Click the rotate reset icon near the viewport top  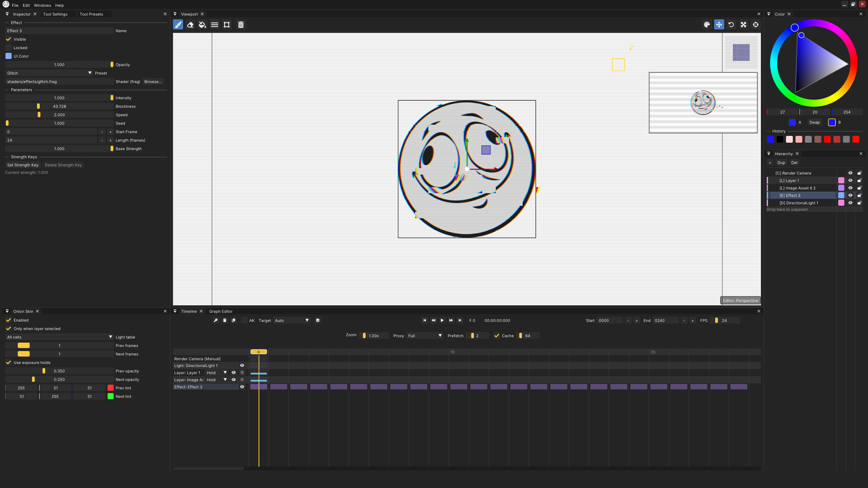731,25
